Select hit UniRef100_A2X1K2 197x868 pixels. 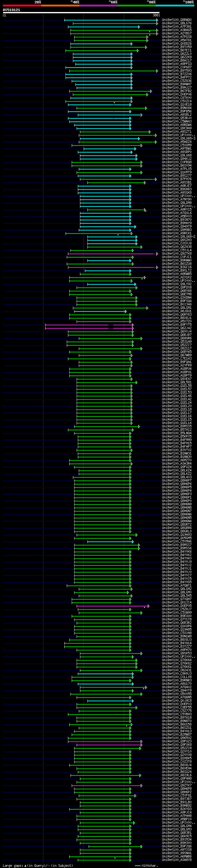click(177, 277)
